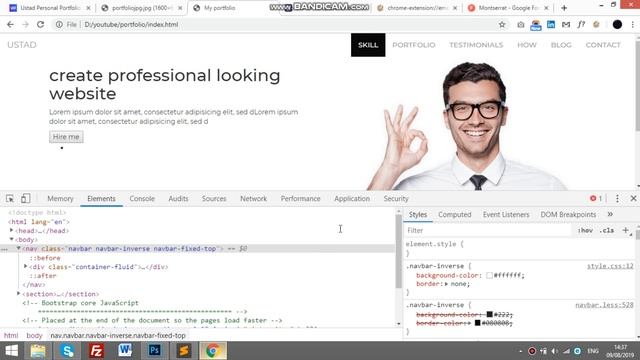Switch to the Ustad Personal Portfolio browser tab
The image size is (640, 360).
50,8
